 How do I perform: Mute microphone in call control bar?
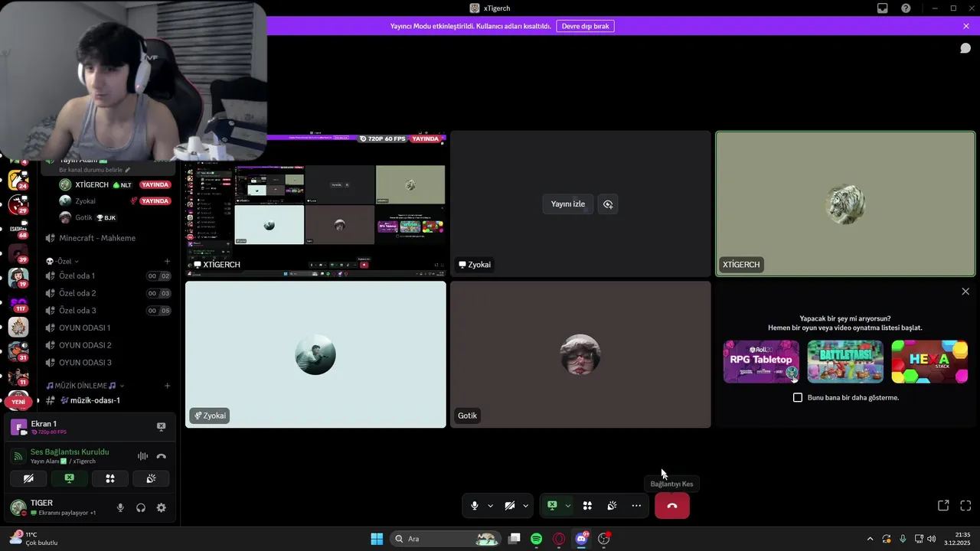click(x=475, y=506)
